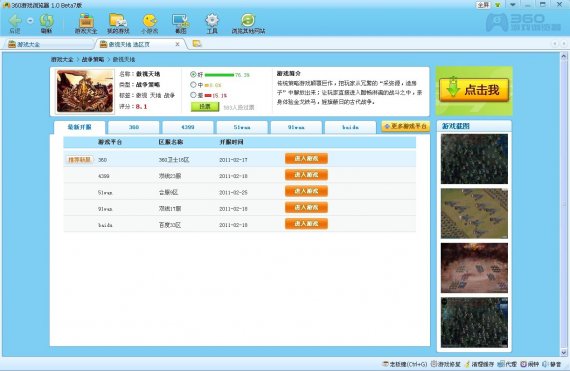Viewport: 570px width, 371px height.
Task: Click the 游戏平台 column header
Action: click(110, 142)
